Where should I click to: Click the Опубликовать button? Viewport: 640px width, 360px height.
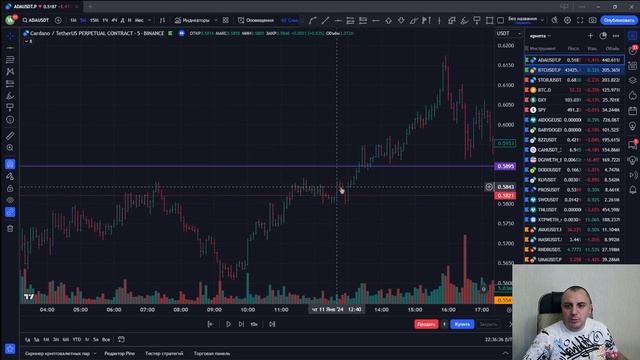point(619,20)
